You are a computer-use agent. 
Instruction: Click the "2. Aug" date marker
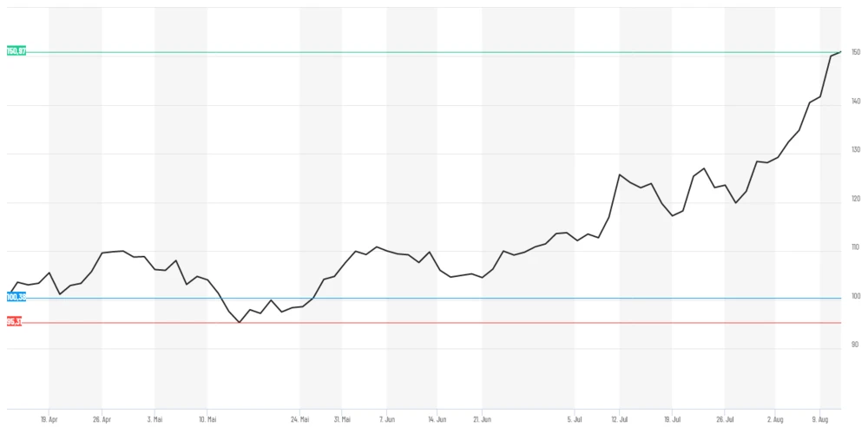click(x=774, y=418)
